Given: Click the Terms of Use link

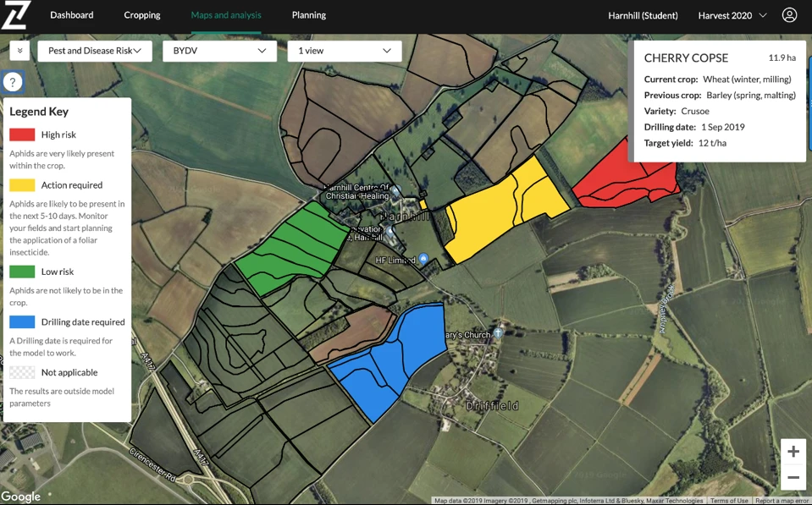Looking at the screenshot, I should point(729,501).
